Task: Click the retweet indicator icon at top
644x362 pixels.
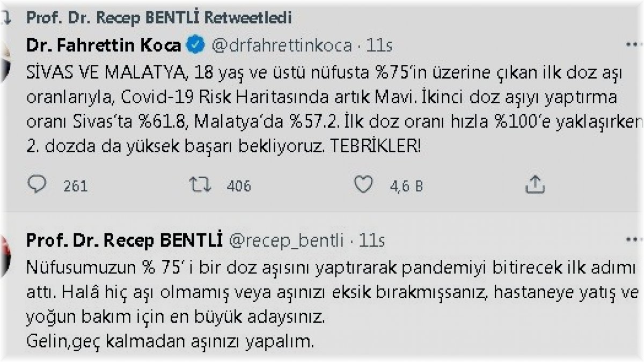Action: (6, 18)
